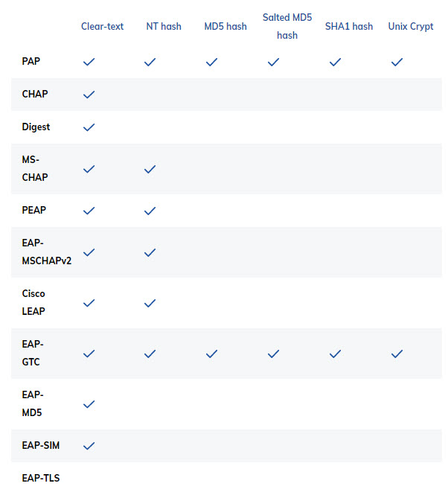Click the EAP-MD5 Clear-text checkmark
This screenshot has width=448, height=492.
point(89,404)
